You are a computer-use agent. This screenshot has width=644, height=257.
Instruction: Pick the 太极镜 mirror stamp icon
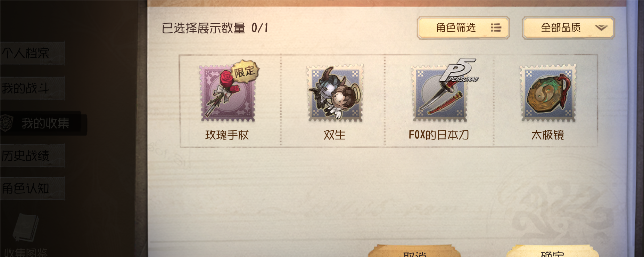548,93
